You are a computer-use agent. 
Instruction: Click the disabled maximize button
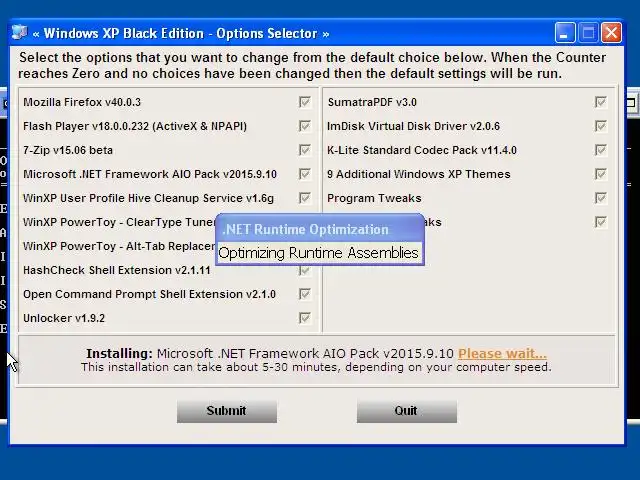point(588,33)
